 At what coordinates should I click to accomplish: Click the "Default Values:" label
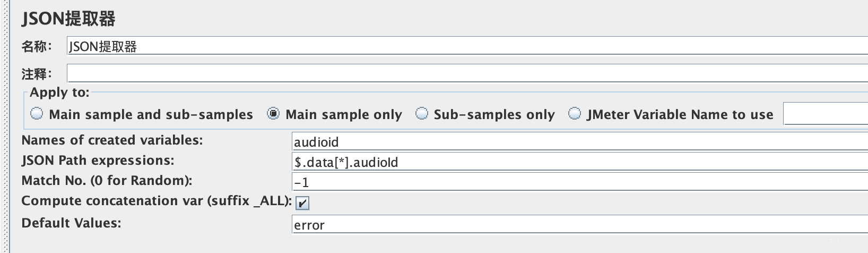click(x=71, y=223)
